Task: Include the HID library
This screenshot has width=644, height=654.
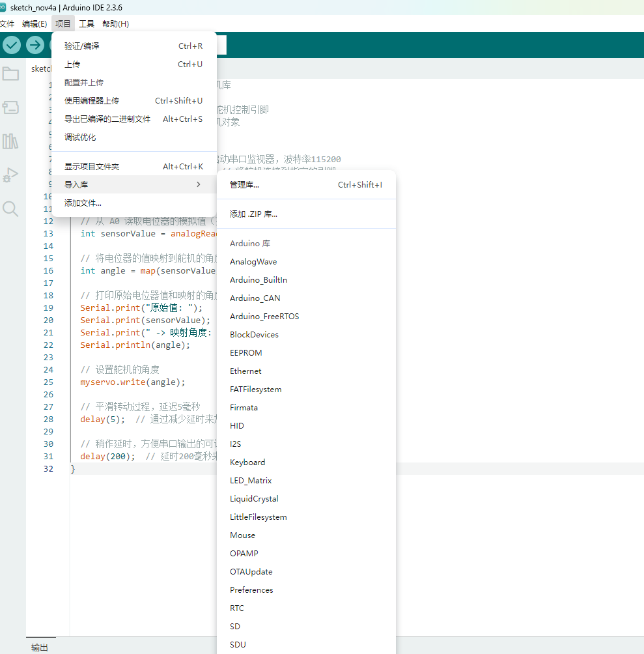Action: click(306, 426)
